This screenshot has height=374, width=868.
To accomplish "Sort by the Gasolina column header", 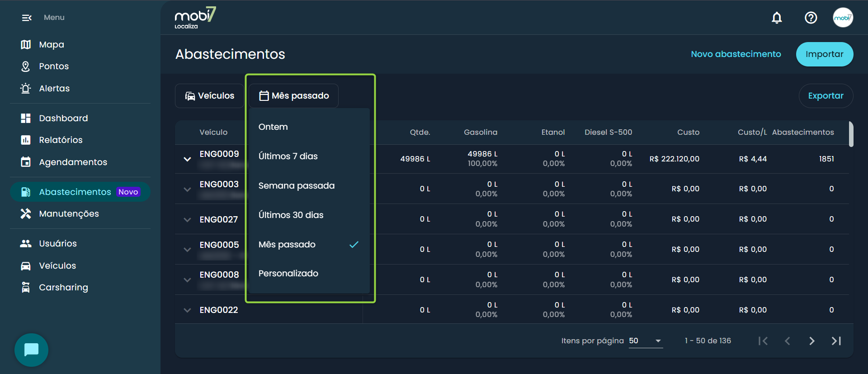I will coord(481,132).
